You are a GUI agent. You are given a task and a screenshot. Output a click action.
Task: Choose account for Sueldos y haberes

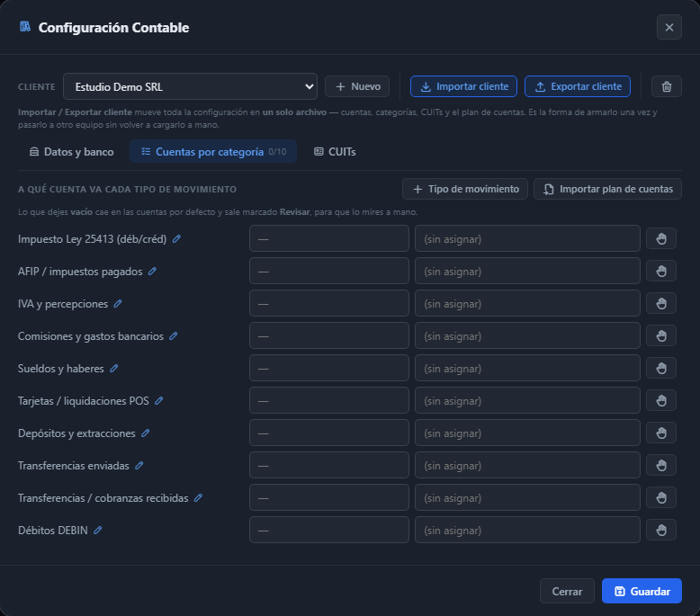527,368
